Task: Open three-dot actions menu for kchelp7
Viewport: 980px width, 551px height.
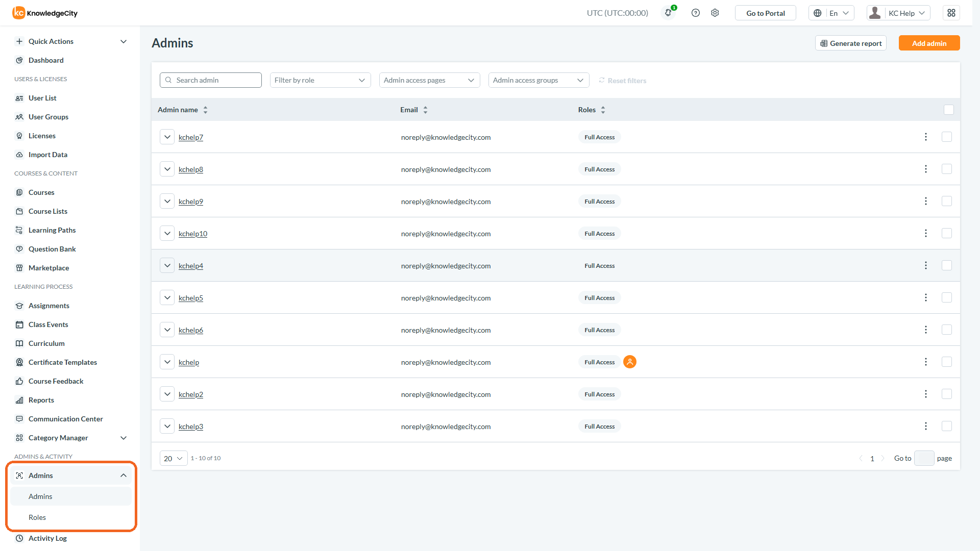Action: point(926,137)
